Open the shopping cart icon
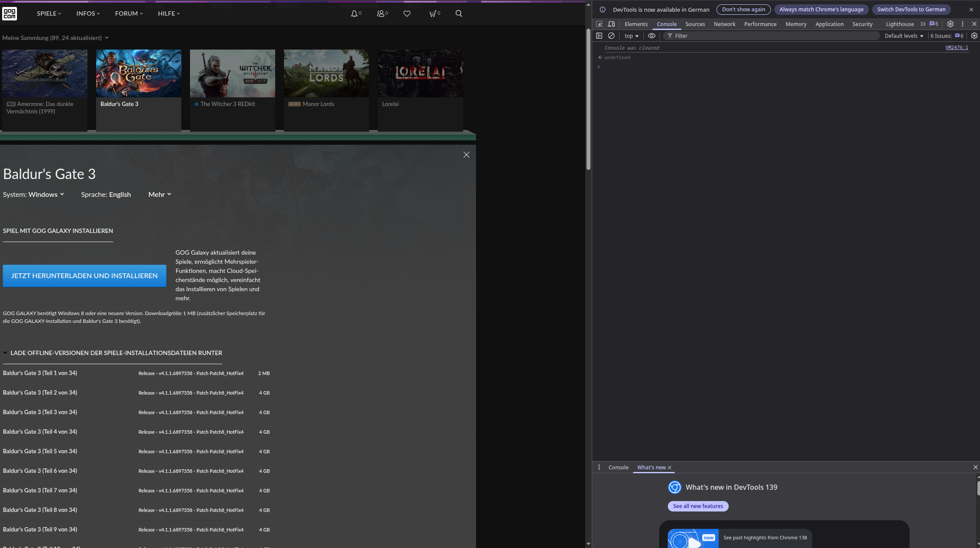 coord(433,13)
